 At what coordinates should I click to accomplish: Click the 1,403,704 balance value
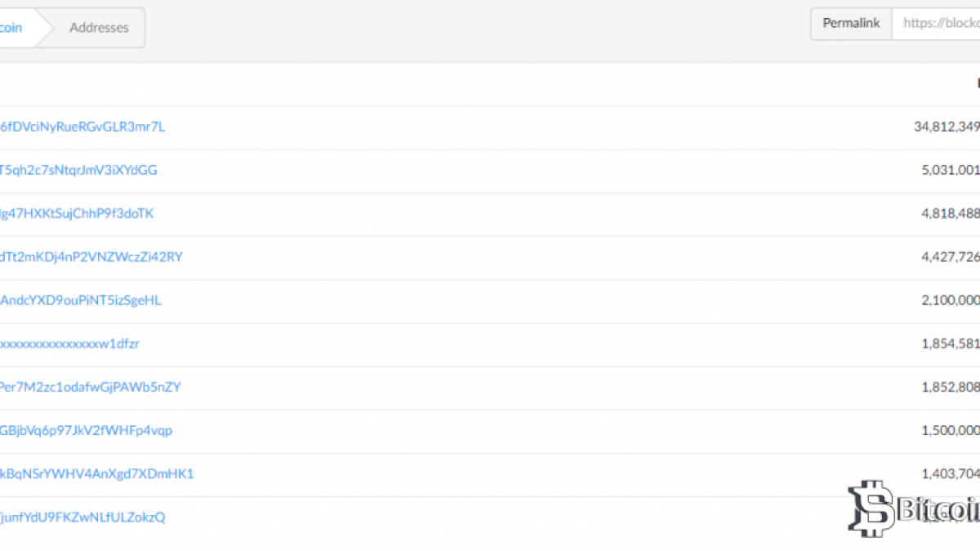point(950,473)
